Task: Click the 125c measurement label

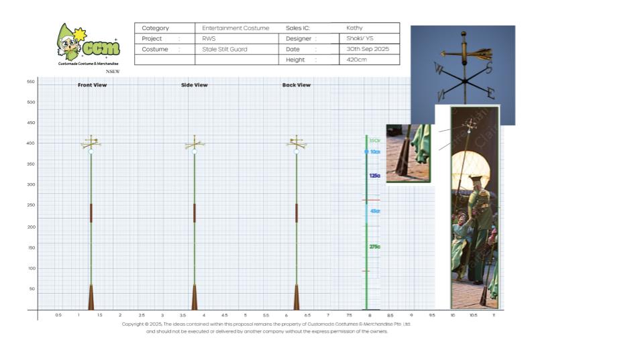Action: point(374,176)
